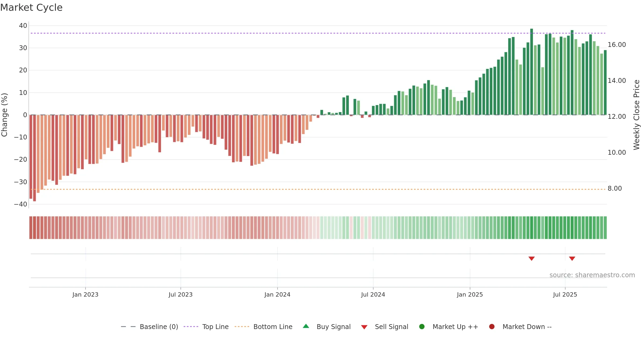The height and width of the screenshot is (362, 644).
Task: Click the Jul 2024 axis label
Action: (x=373, y=294)
